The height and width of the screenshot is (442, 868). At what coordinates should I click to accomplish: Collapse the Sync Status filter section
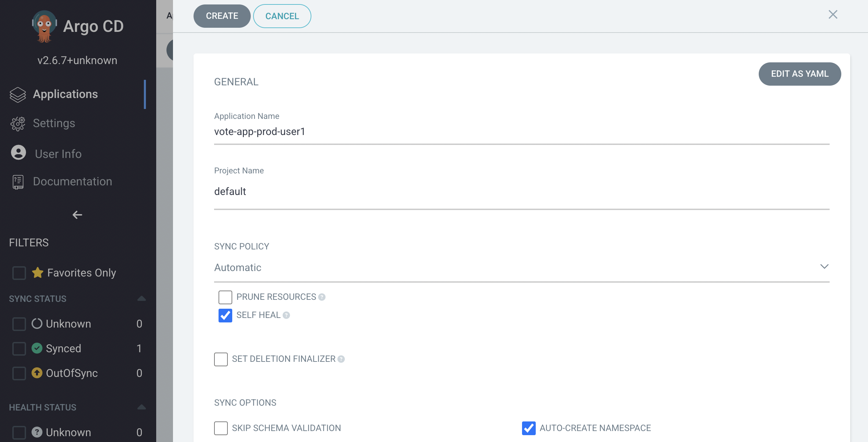coord(141,298)
